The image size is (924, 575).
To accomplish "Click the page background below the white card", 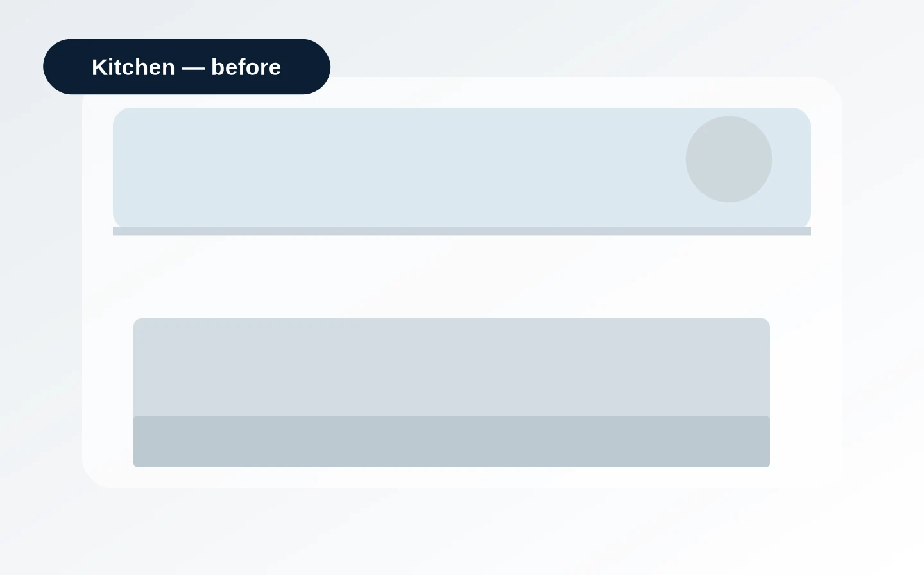I will tap(462, 531).
